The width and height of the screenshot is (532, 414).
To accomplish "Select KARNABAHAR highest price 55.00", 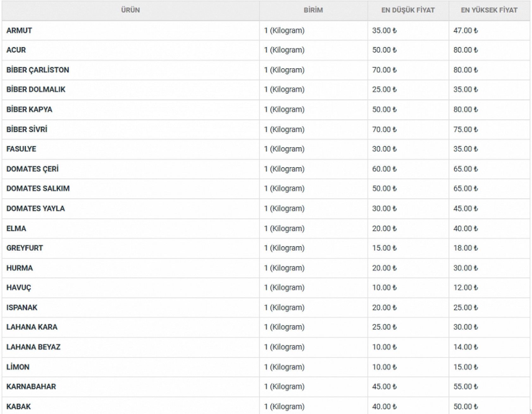I will point(465,387).
